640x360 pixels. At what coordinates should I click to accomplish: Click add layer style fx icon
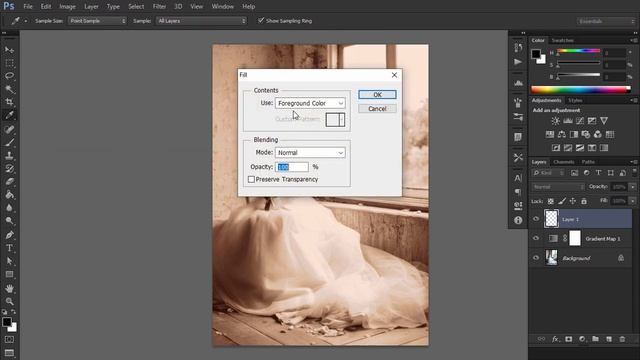(x=555, y=339)
